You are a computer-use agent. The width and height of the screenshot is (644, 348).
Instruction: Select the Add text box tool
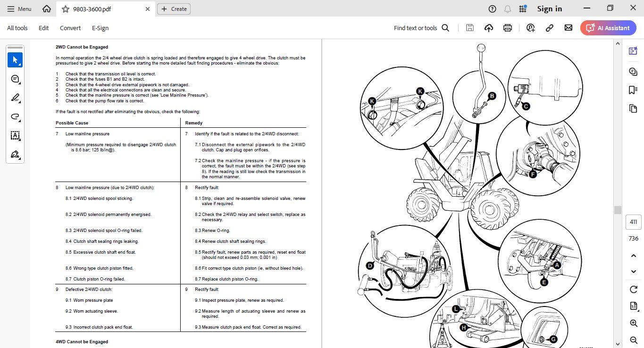pos(15,135)
